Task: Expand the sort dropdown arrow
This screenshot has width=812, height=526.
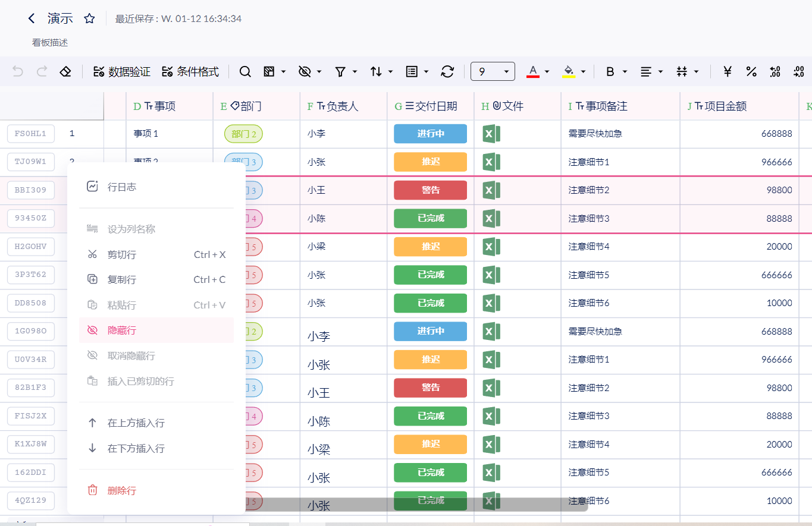Action: click(x=391, y=71)
